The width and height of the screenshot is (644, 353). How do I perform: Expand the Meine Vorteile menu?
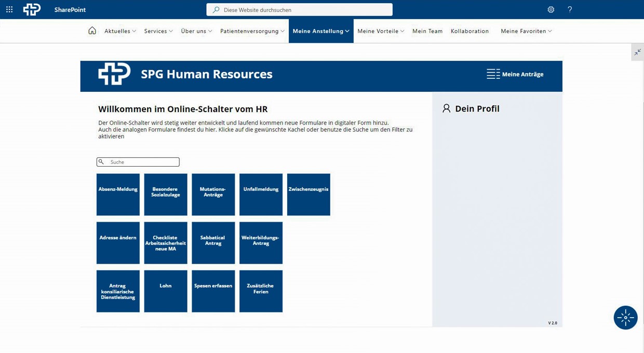tap(381, 31)
